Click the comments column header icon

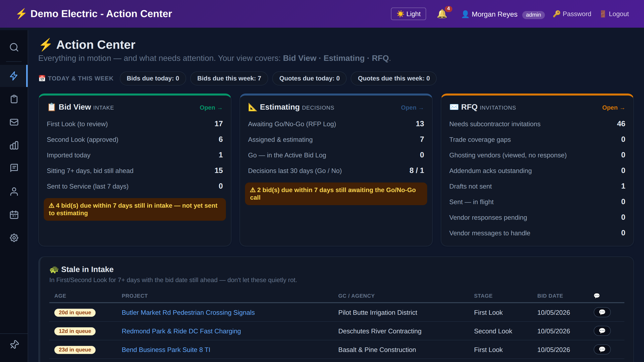[x=597, y=296]
